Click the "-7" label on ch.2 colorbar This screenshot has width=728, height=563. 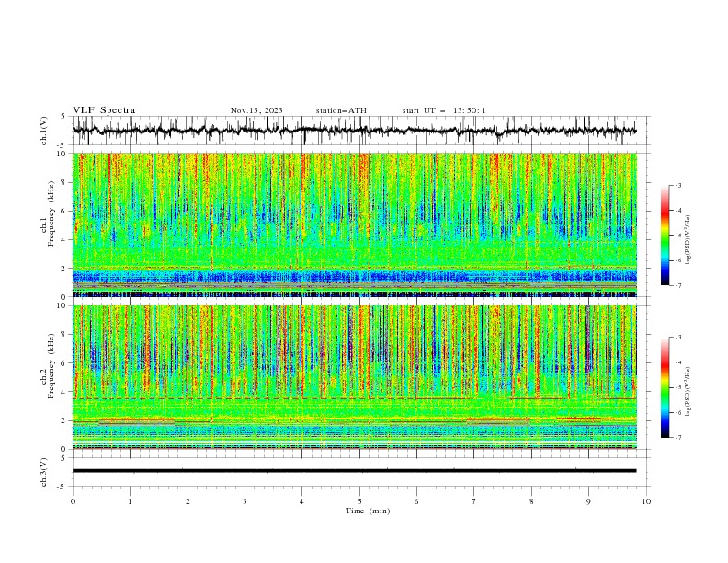[677, 437]
